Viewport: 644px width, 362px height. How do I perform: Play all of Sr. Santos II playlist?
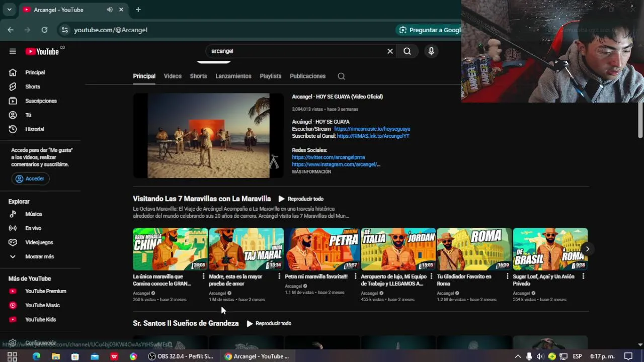[x=269, y=324]
